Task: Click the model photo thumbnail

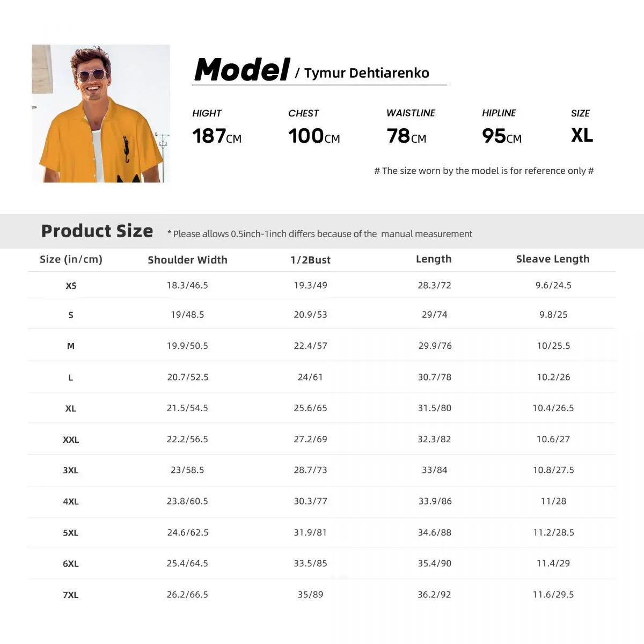Action: click(101, 113)
